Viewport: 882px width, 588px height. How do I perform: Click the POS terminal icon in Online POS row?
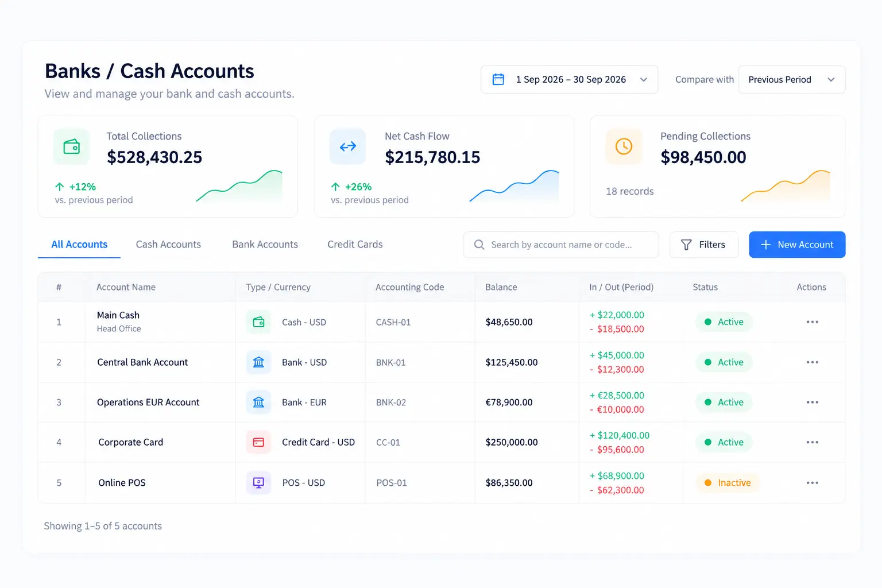pyautogui.click(x=259, y=483)
